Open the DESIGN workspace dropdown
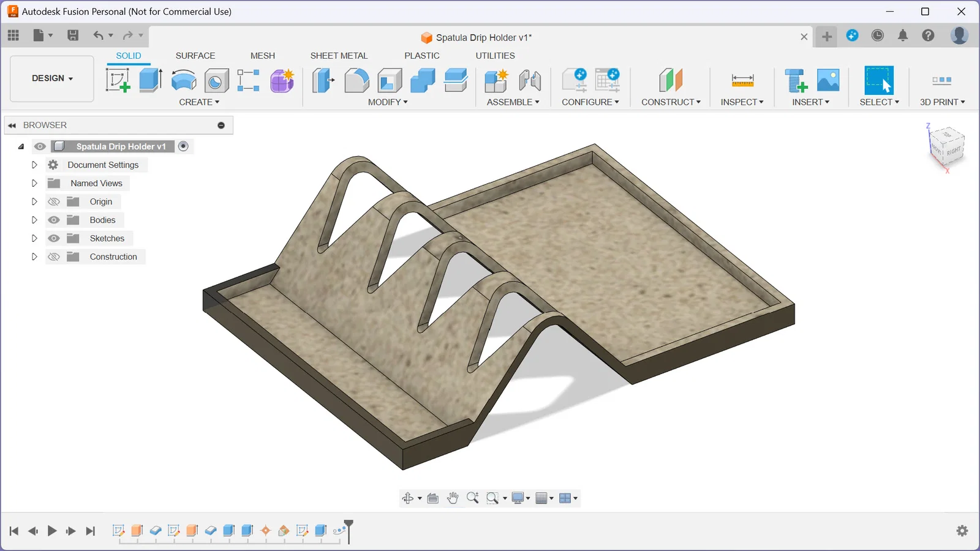Screen dimensions: 980x551 [52, 78]
